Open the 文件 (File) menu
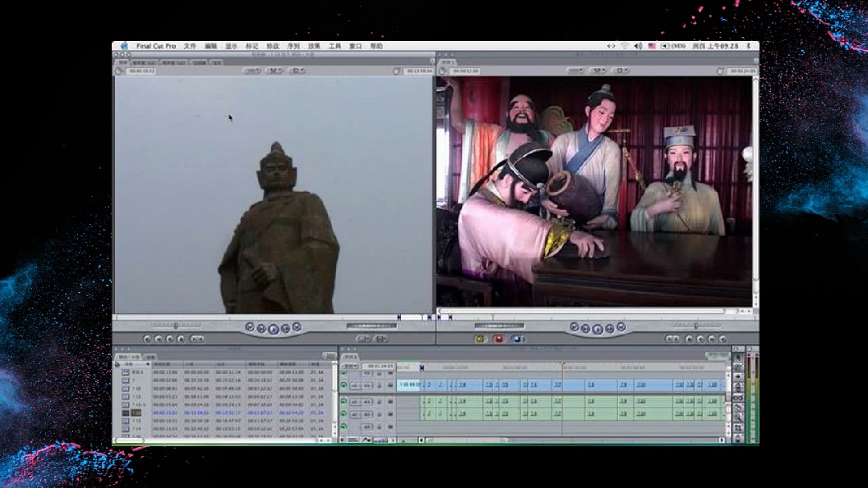This screenshot has width=868, height=488. pos(190,46)
